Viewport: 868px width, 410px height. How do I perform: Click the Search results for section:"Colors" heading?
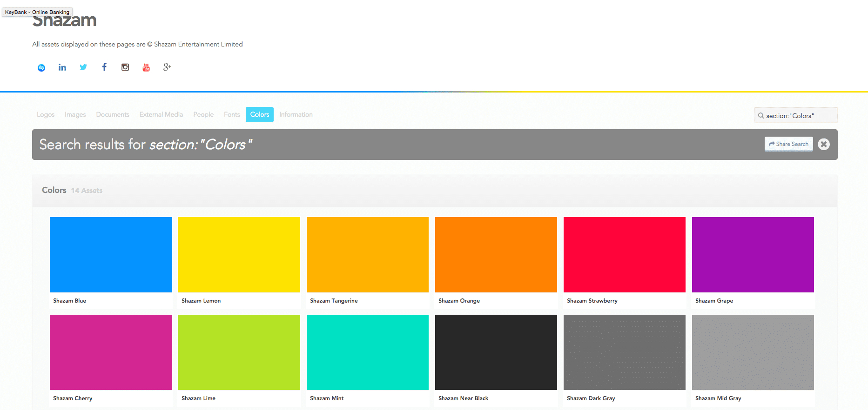coord(146,145)
